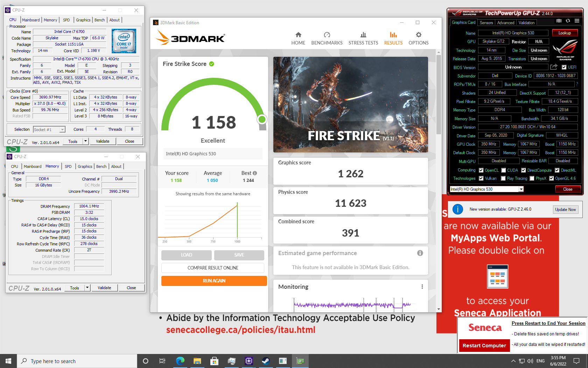Open the Socket #1 selection dropdown

pyautogui.click(x=49, y=130)
